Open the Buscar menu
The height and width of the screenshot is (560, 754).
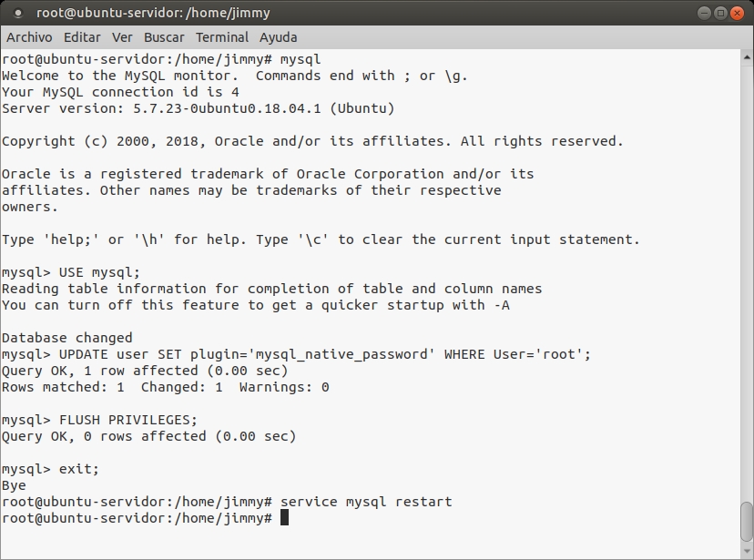point(164,37)
